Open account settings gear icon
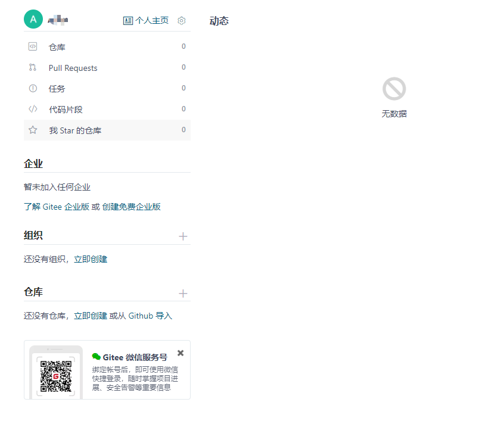504x427 pixels. [x=182, y=21]
